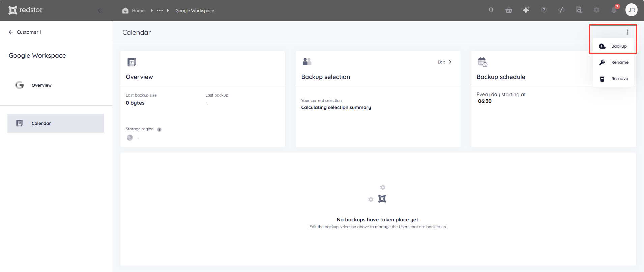
Task: Select Calendar in the sidebar
Action: point(56,123)
